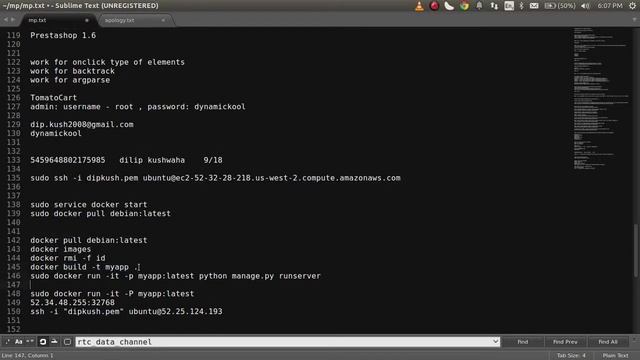Click the 'sudo ssh -i dipkush.pem' line
Screen dimensions: 640x360
coord(215,178)
